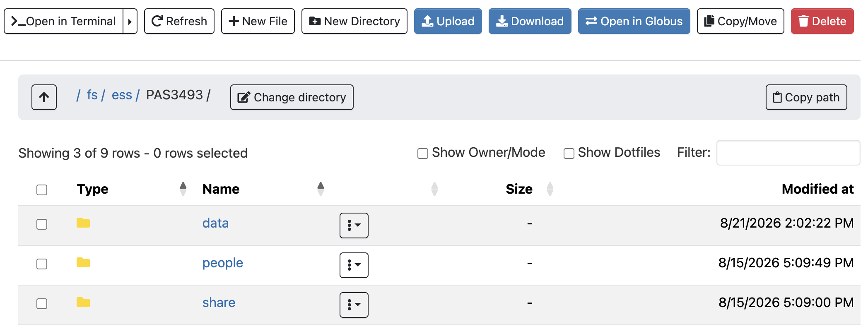Click the Open in Terminal button
The width and height of the screenshot is (868, 336).
click(x=63, y=21)
